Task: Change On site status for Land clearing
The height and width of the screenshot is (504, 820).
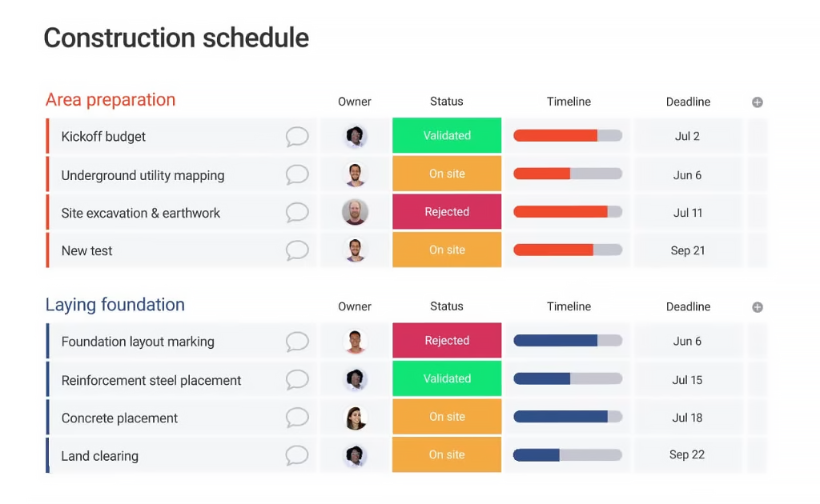Action: coord(447,454)
